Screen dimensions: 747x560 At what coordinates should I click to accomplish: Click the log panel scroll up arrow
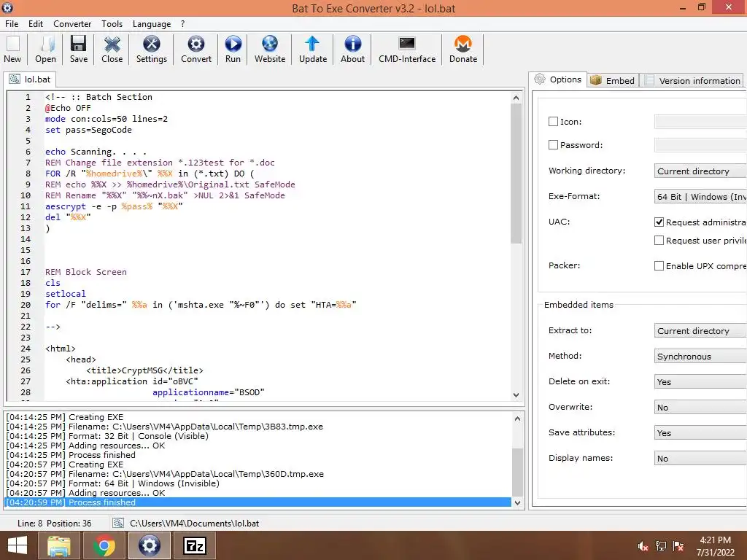point(517,418)
